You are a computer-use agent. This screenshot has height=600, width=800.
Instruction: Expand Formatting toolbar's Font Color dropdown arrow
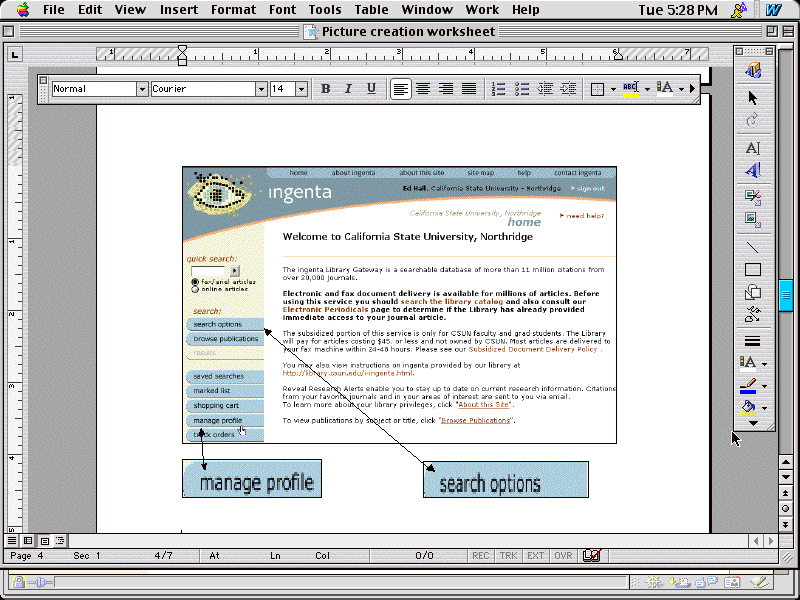pos(681,89)
